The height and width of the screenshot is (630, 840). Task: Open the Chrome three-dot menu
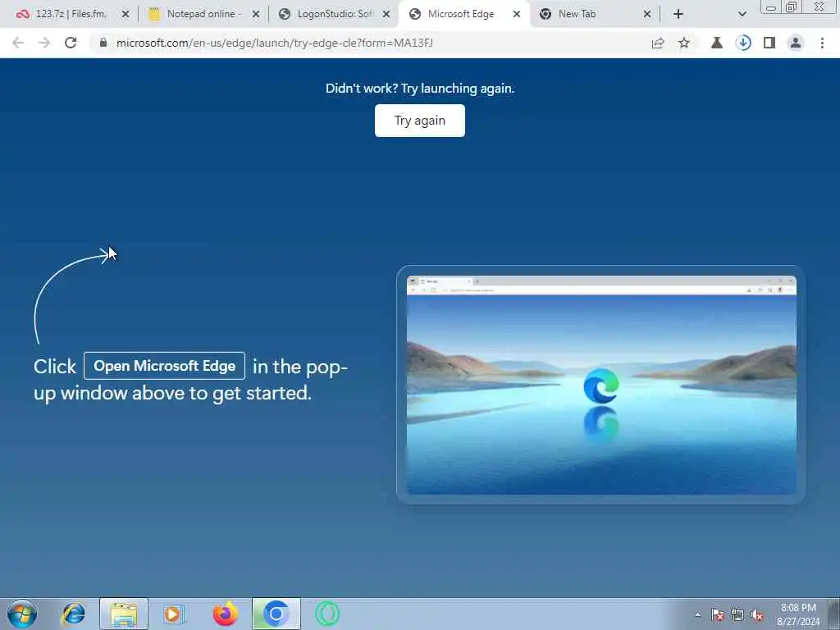click(822, 43)
